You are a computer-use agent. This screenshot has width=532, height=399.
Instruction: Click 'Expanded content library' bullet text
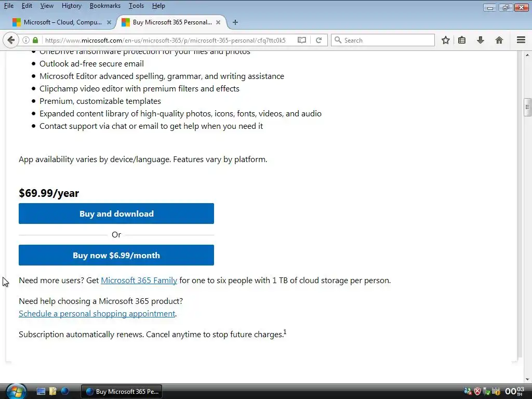[x=180, y=113]
